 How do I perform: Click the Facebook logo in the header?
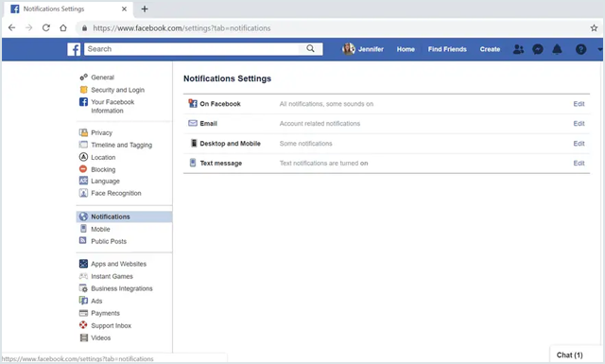coord(74,49)
